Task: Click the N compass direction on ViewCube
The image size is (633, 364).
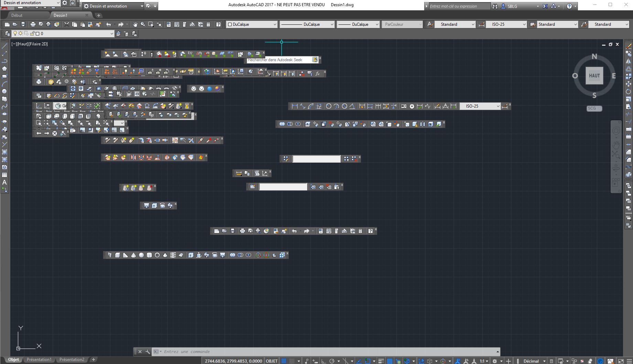Action: (594, 57)
